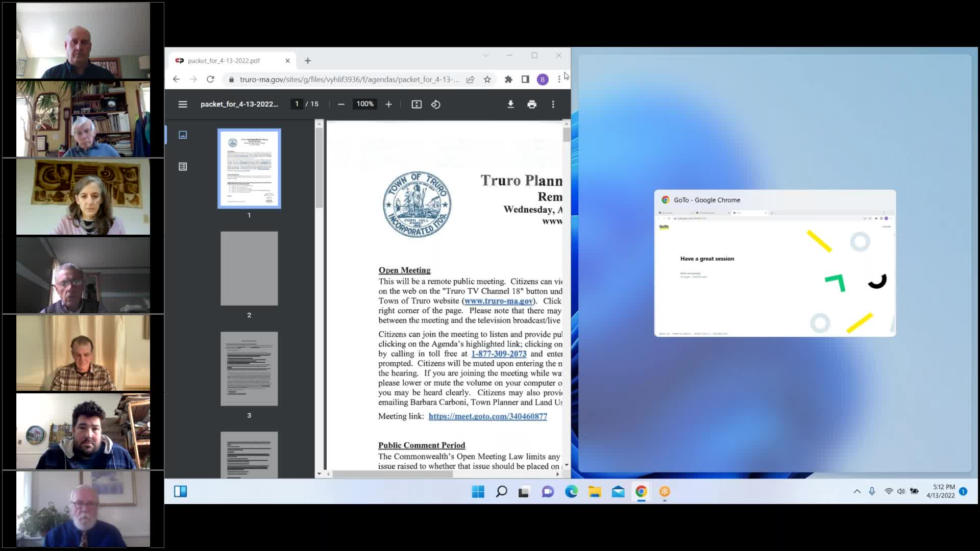Switch sidebar to document outline view
The height and width of the screenshot is (551, 980).
[x=183, y=166]
